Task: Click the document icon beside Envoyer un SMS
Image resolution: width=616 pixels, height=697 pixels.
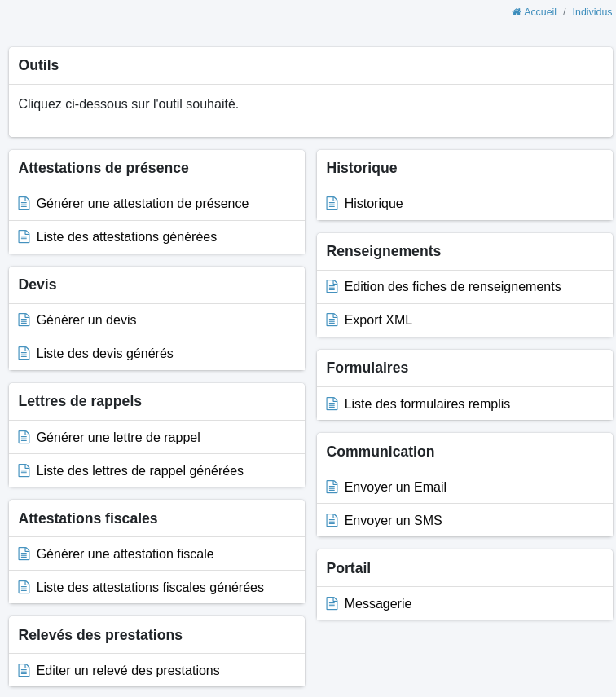Action: pyautogui.click(x=332, y=521)
